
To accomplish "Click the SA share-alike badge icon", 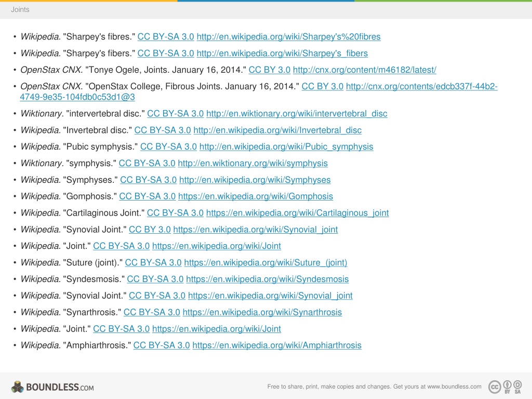I will tap(518, 387).
